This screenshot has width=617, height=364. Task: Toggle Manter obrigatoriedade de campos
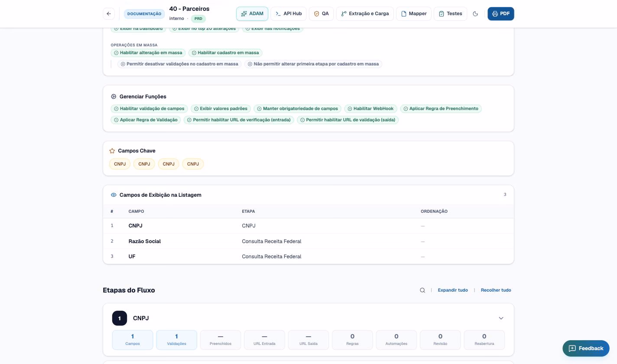[x=298, y=109]
